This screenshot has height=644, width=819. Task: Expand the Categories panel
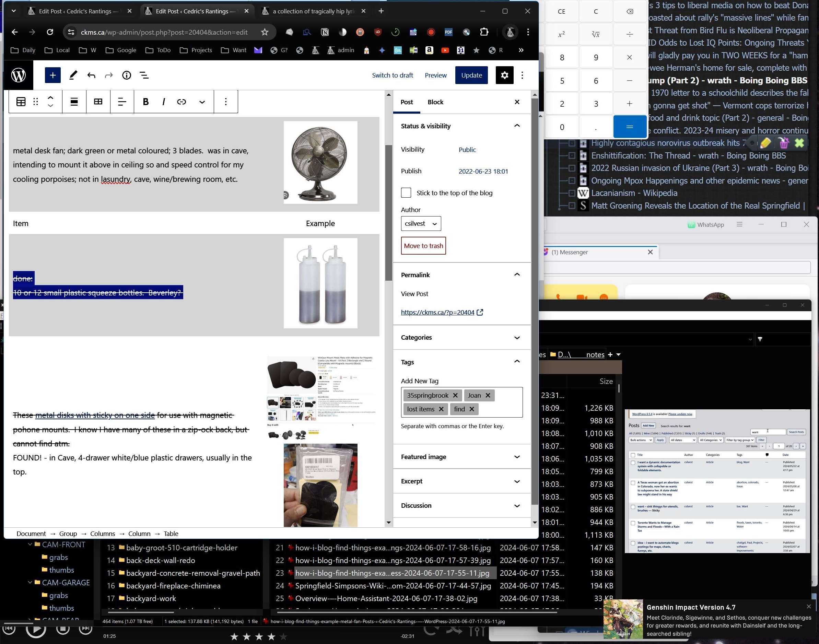pyautogui.click(x=461, y=338)
